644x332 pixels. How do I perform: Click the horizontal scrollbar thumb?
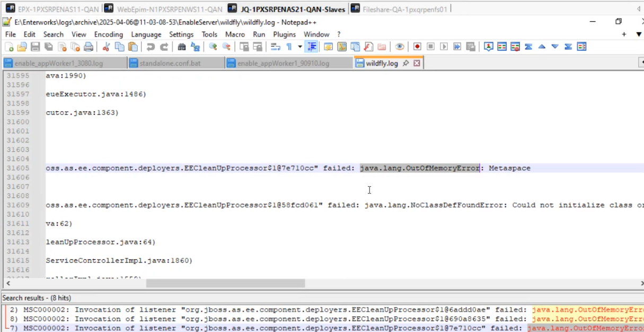[x=226, y=283]
